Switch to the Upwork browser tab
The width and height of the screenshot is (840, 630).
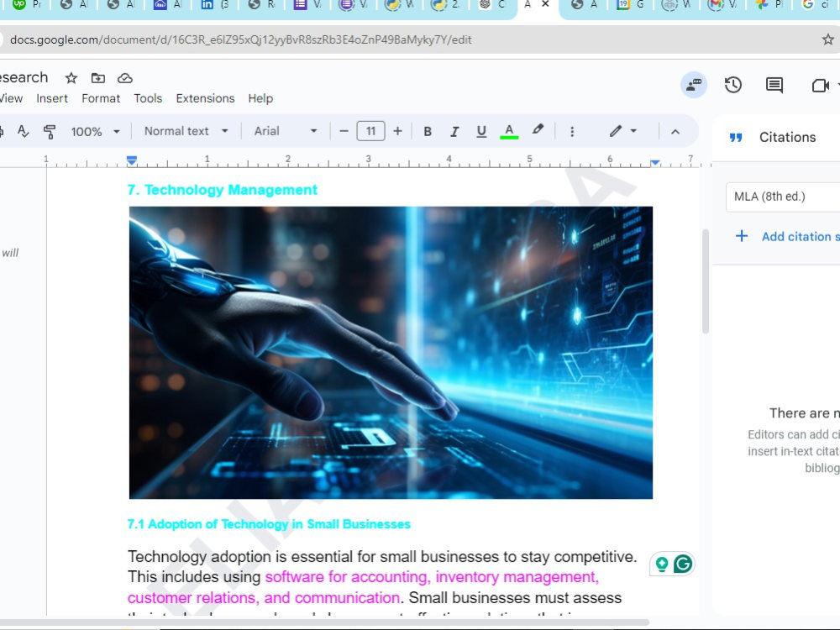(x=24, y=4)
